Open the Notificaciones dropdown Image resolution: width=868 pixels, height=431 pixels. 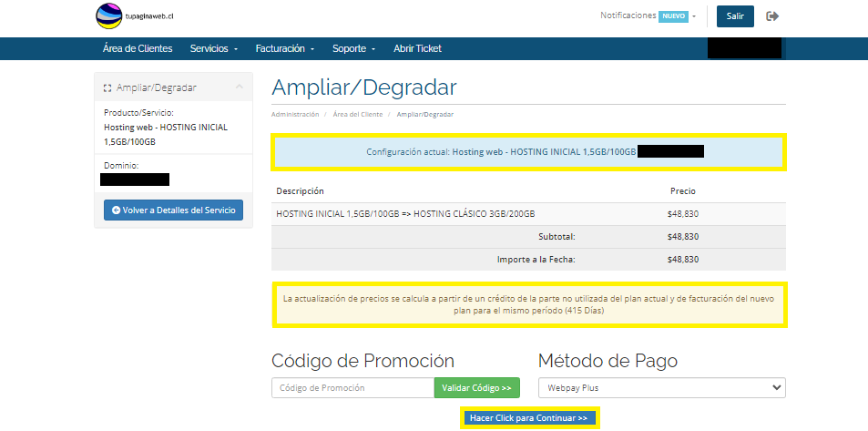pos(648,16)
